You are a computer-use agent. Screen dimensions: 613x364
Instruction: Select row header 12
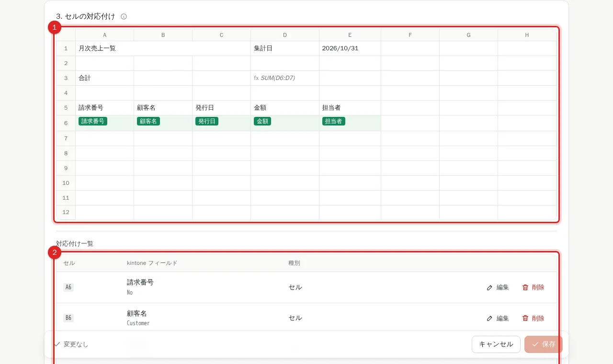pos(66,213)
